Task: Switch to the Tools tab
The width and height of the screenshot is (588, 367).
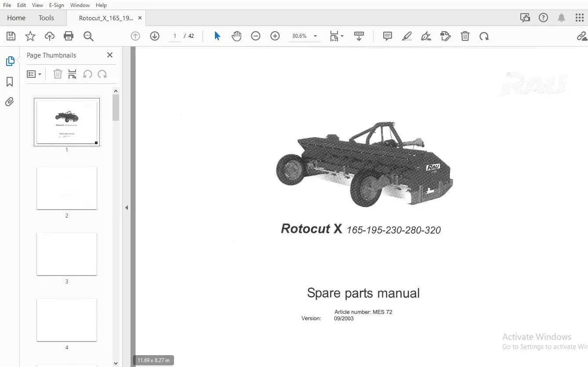Action: tap(46, 18)
